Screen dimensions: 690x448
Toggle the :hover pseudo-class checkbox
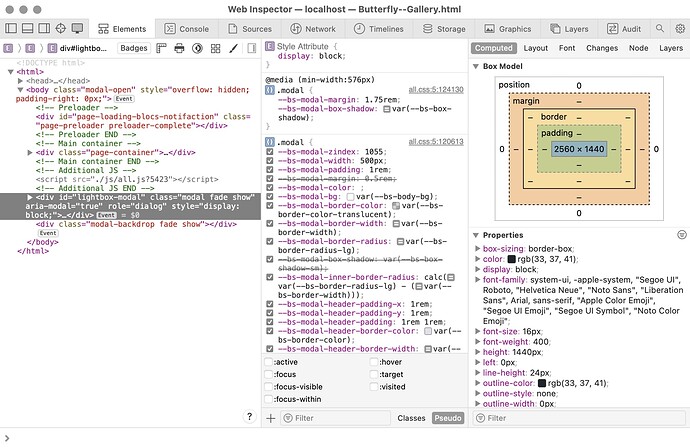pos(375,362)
